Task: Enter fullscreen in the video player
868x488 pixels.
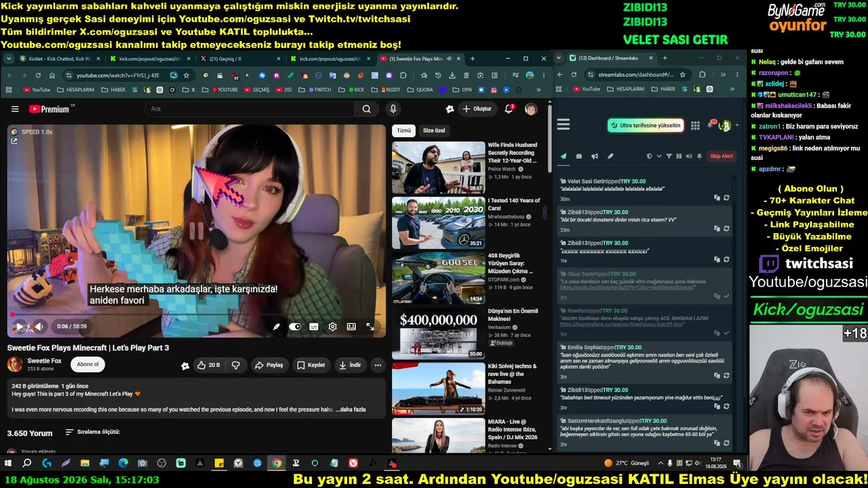Action: click(370, 327)
